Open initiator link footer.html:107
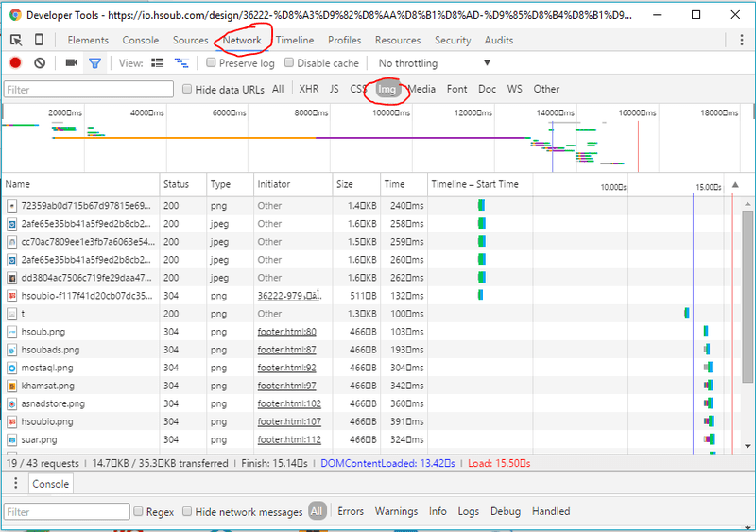 coord(289,421)
